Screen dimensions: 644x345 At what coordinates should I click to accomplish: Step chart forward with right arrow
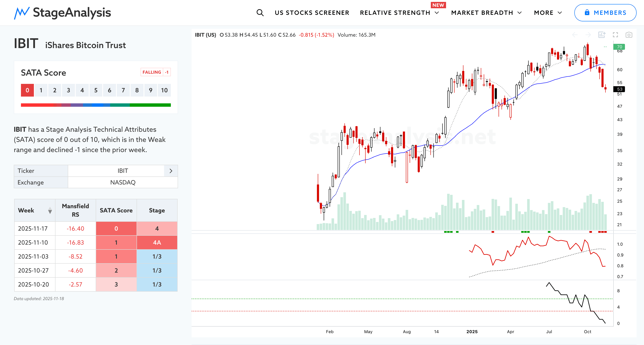(x=588, y=35)
